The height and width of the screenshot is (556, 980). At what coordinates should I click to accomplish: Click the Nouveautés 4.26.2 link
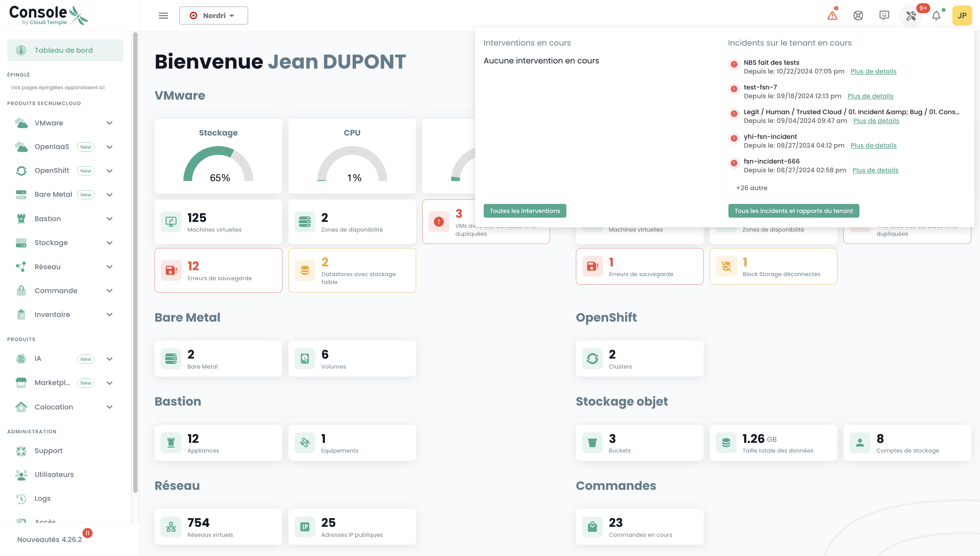[x=49, y=539]
